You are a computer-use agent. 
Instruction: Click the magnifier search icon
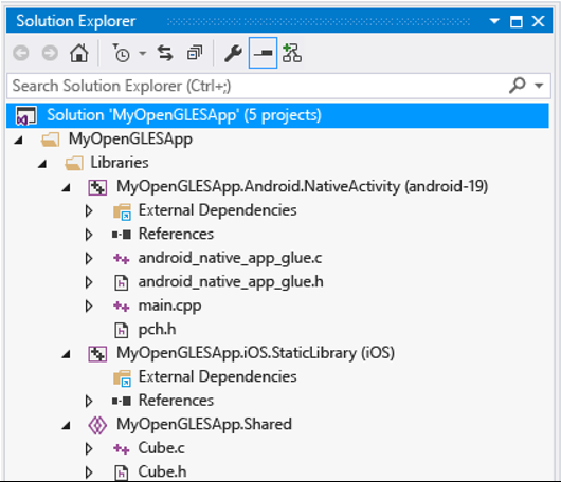tap(517, 85)
